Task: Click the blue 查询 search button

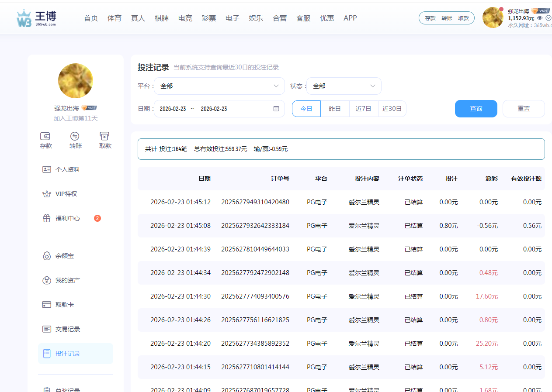Action: (476, 109)
